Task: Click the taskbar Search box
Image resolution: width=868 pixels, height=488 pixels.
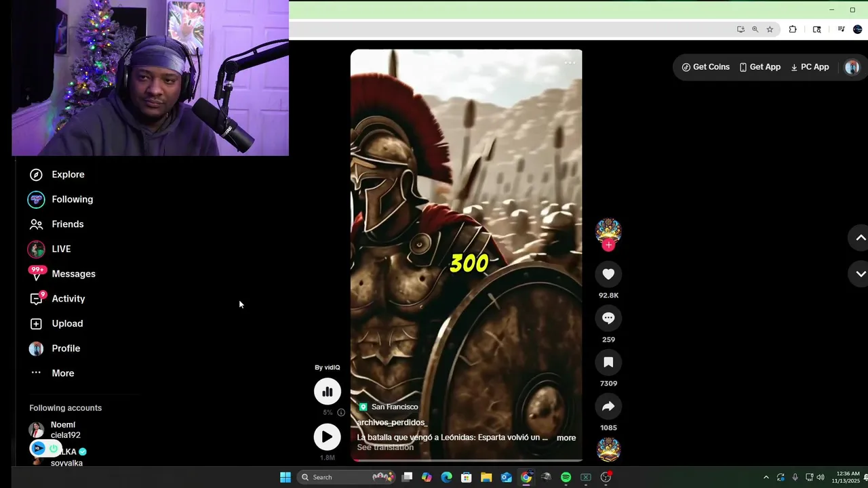Action: [347, 477]
